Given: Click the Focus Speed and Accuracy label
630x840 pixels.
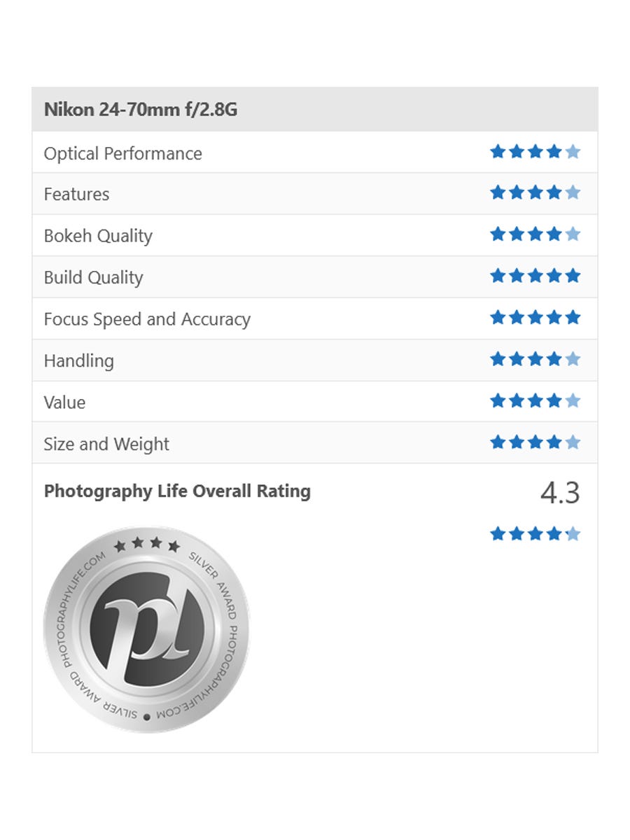Looking at the screenshot, I should pyautogui.click(x=147, y=319).
